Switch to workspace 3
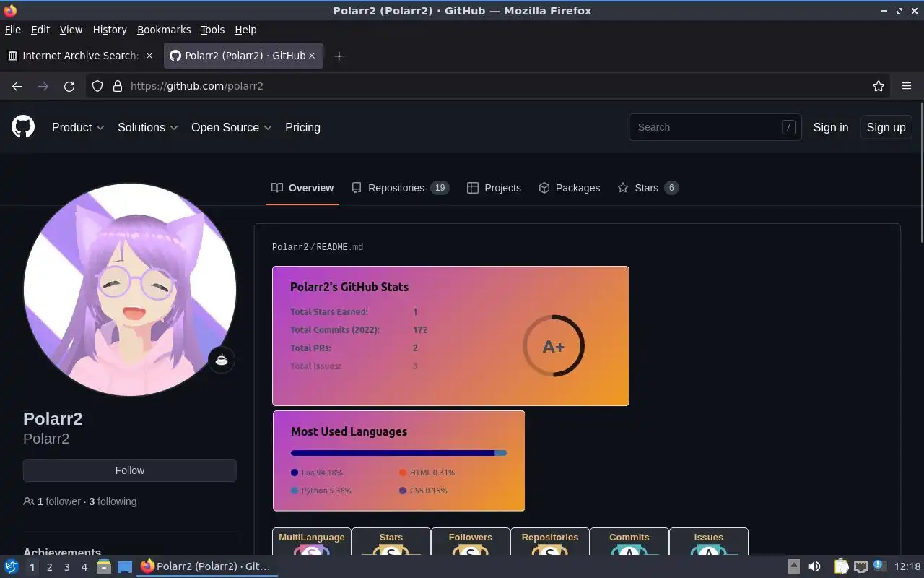The height and width of the screenshot is (578, 924). 67,567
